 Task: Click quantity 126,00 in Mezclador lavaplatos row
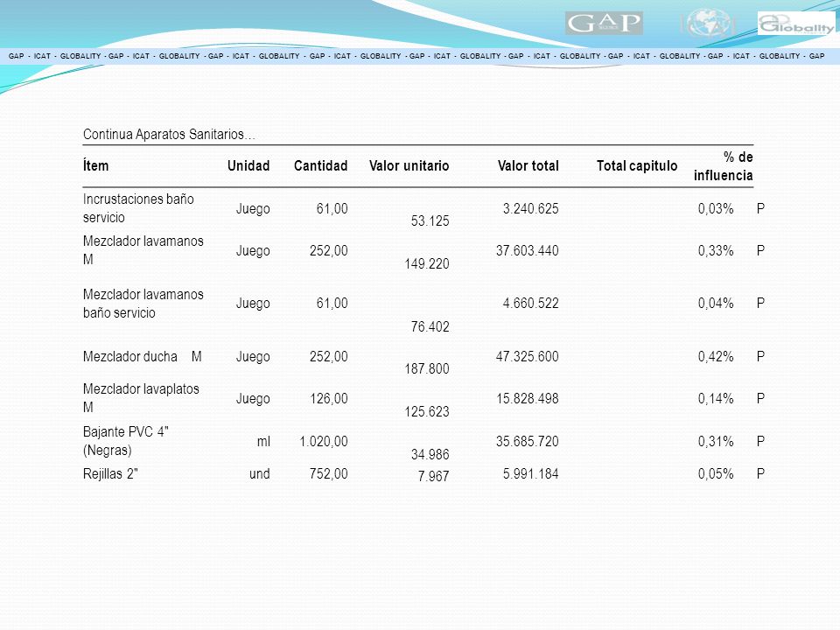pos(328,399)
